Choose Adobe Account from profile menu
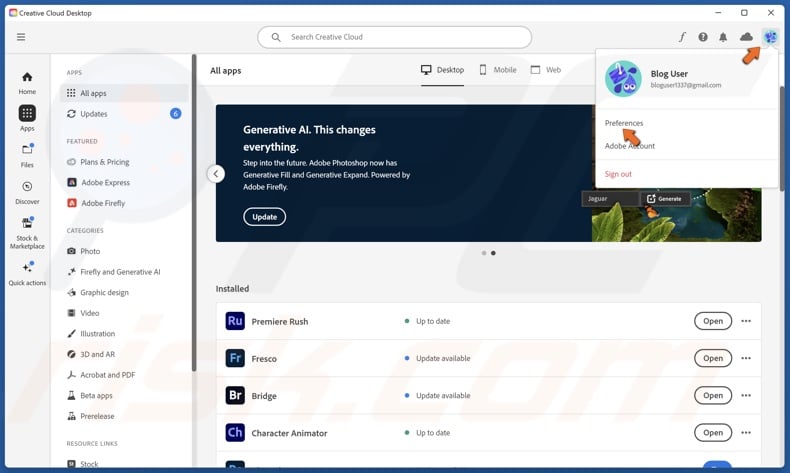The width and height of the screenshot is (790, 473). (630, 146)
